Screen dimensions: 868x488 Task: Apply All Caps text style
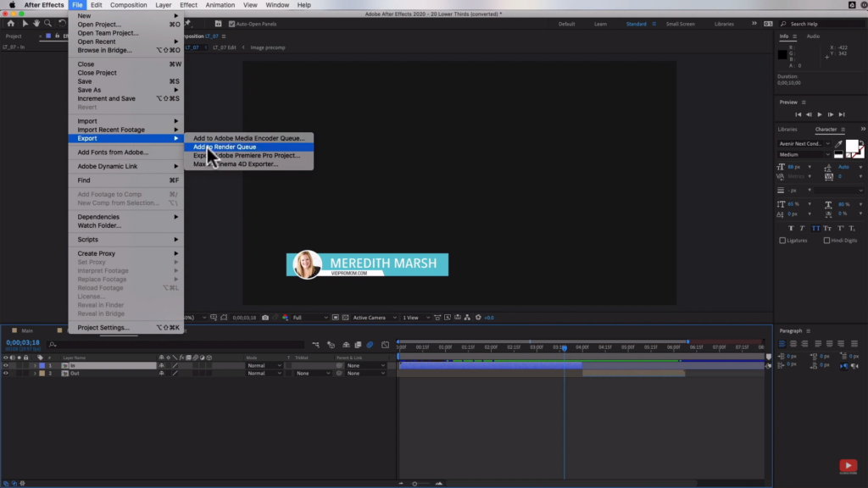point(816,229)
